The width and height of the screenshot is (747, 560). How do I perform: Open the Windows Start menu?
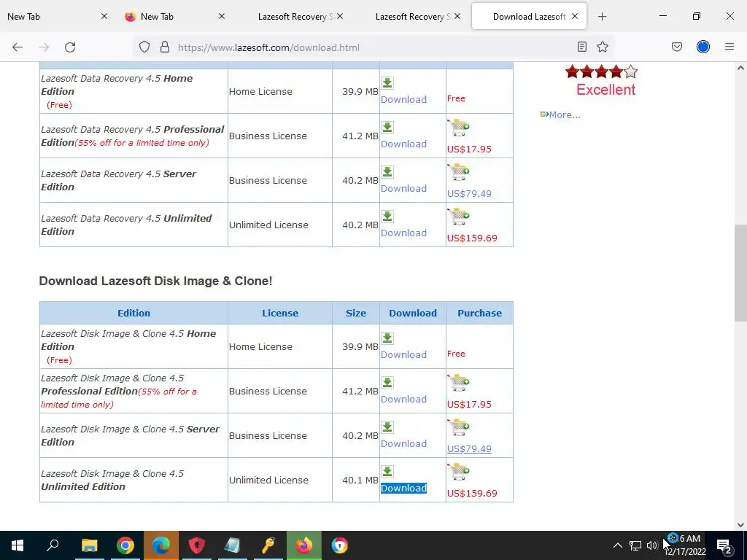(18, 545)
